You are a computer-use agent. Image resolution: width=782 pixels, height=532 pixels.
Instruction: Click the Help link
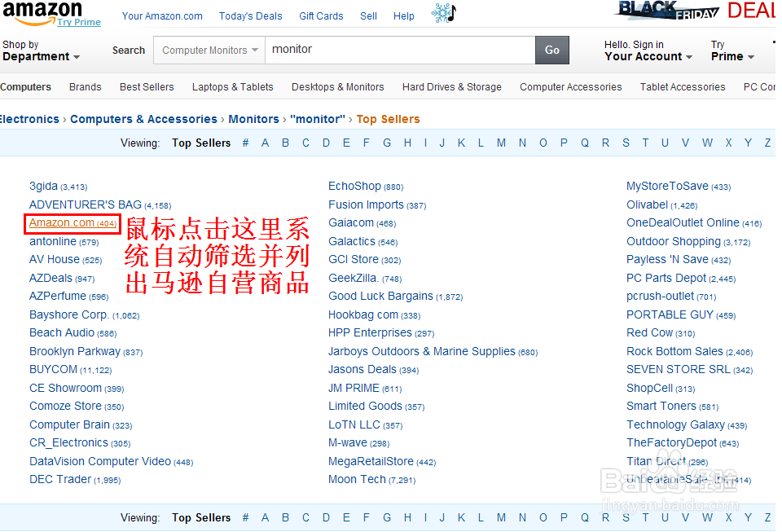[x=403, y=16]
